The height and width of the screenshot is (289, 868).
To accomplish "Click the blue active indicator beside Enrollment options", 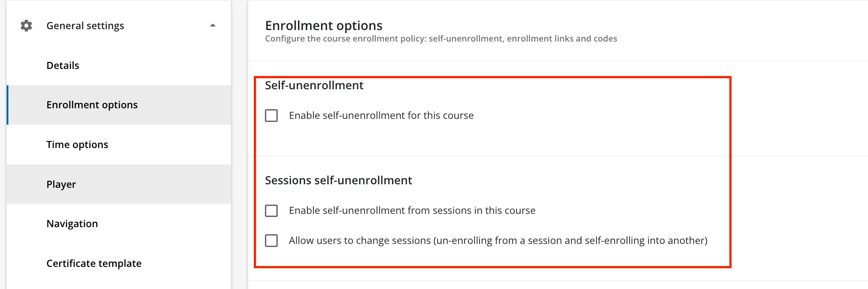I will [8, 105].
